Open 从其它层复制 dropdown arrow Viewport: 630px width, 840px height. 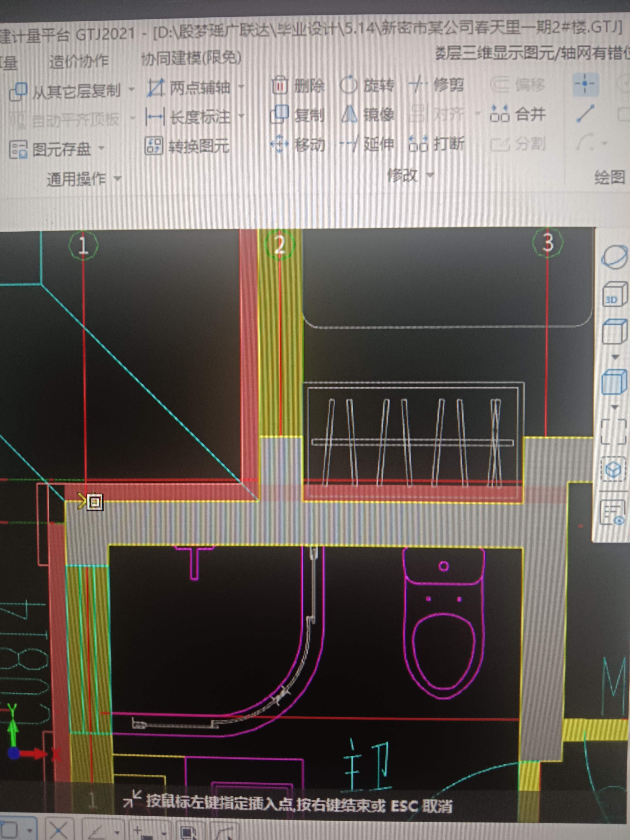(131, 90)
